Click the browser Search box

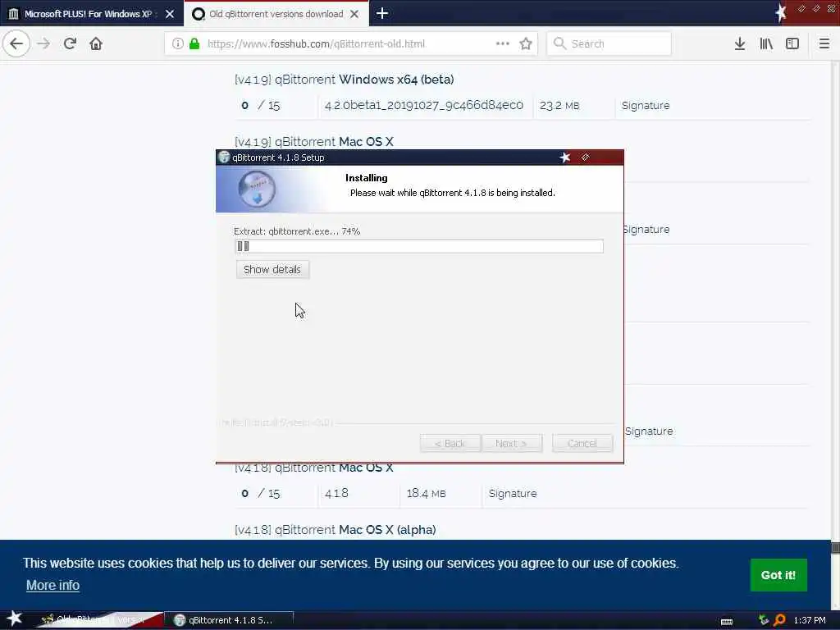pyautogui.click(x=609, y=43)
